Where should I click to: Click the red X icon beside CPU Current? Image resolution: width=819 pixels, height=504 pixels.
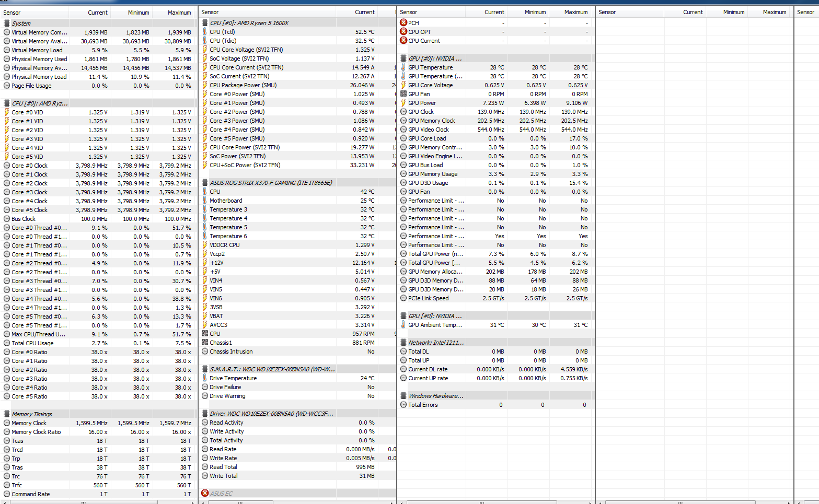(x=403, y=41)
